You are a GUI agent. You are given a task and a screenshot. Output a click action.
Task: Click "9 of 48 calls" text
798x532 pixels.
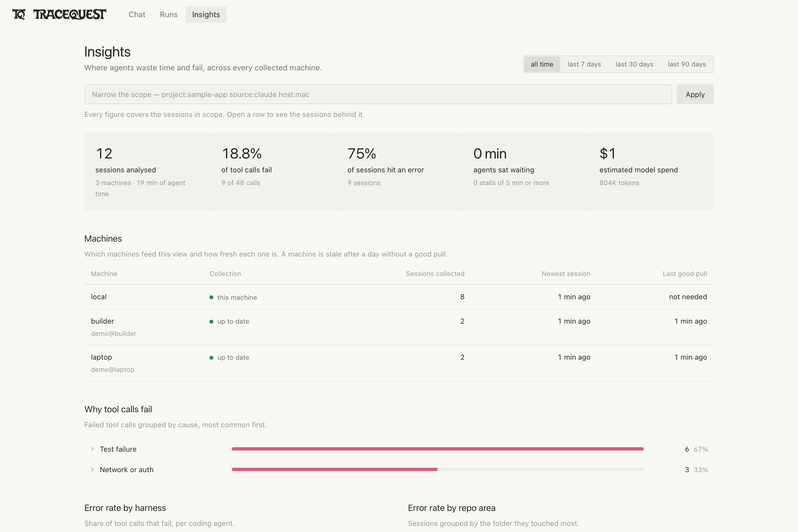click(241, 183)
